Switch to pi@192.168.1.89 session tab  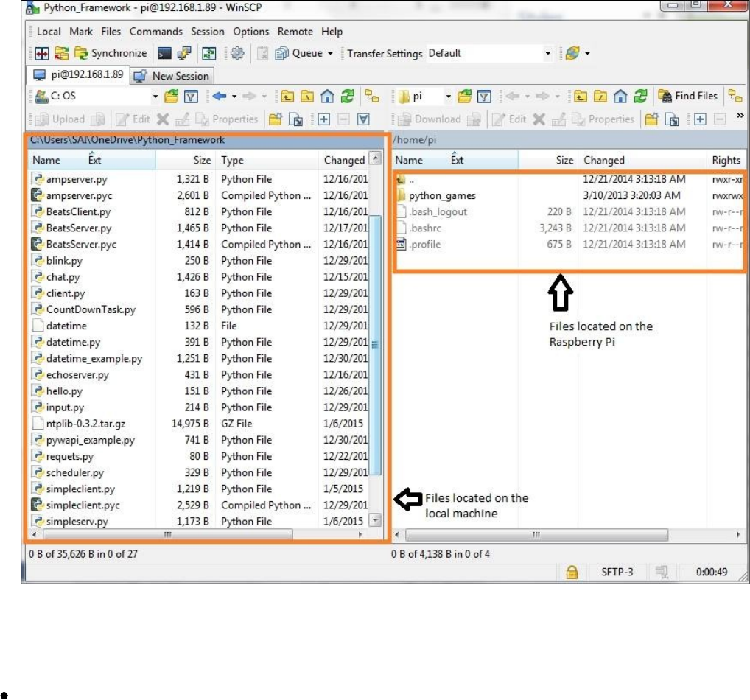[x=78, y=75]
